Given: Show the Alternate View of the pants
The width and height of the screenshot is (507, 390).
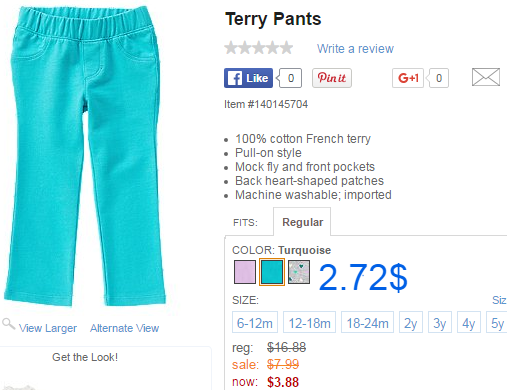Looking at the screenshot, I should pos(124,328).
